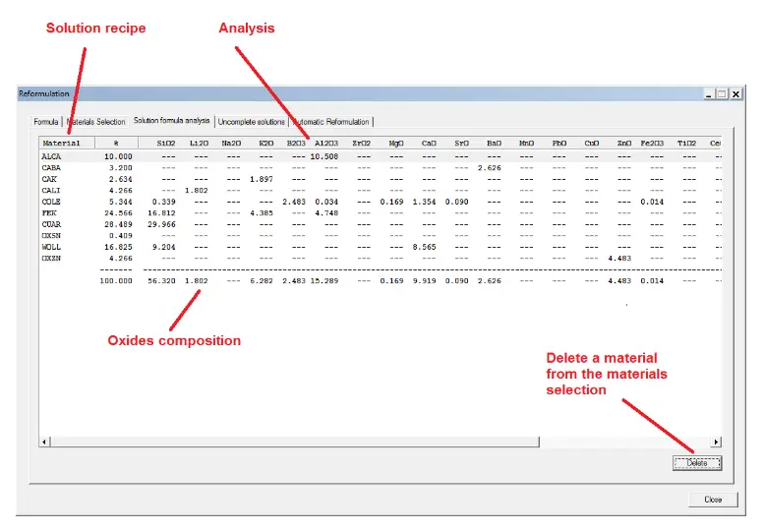Maximize the Reformulation window
764x532 pixels.
[721, 94]
